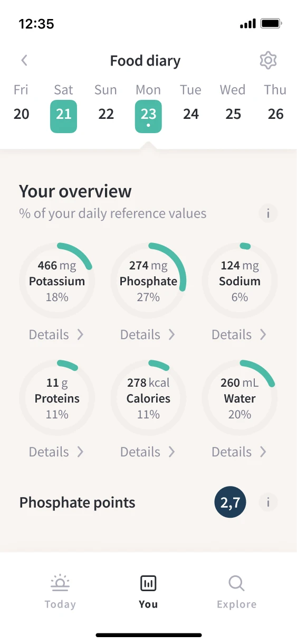The height and width of the screenshot is (644, 297).
Task: Open the Today sunrise icon
Action: tap(60, 583)
